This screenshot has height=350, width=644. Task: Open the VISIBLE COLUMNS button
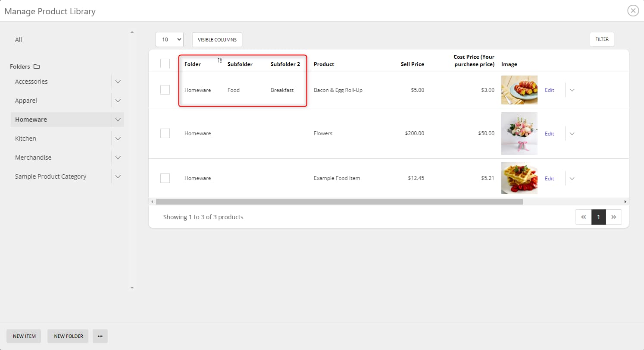(x=217, y=39)
